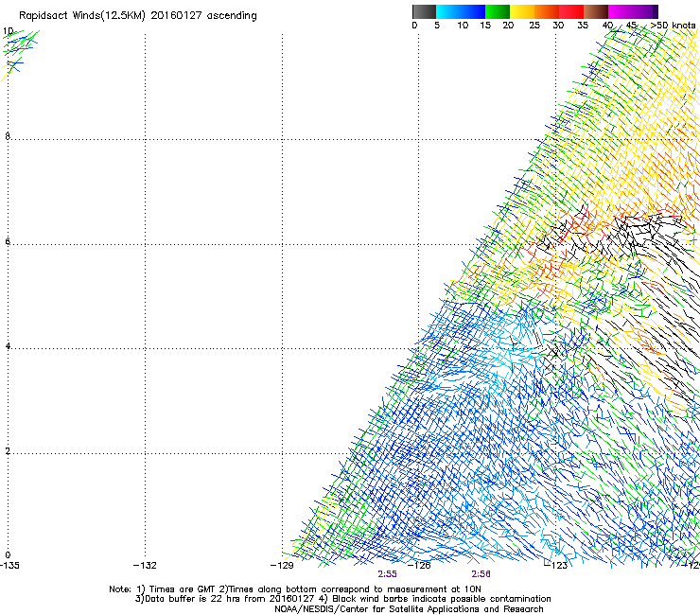Click the latitude label '6'
This screenshot has width=700, height=615.
[x=8, y=241]
